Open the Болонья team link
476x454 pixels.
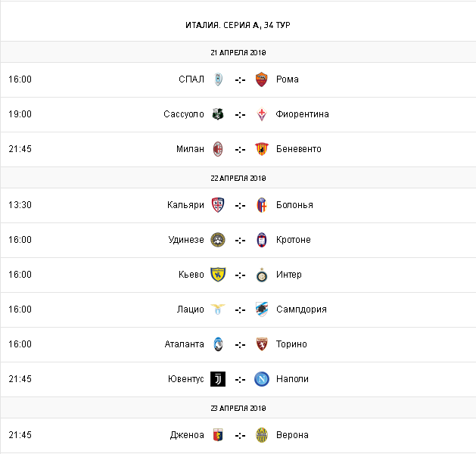point(294,205)
